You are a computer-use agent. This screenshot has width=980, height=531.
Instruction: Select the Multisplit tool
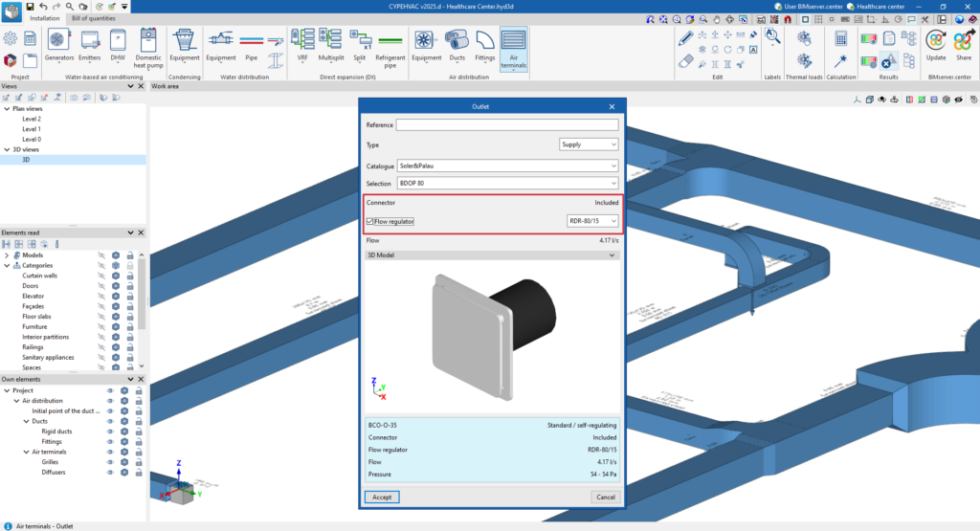tap(330, 45)
